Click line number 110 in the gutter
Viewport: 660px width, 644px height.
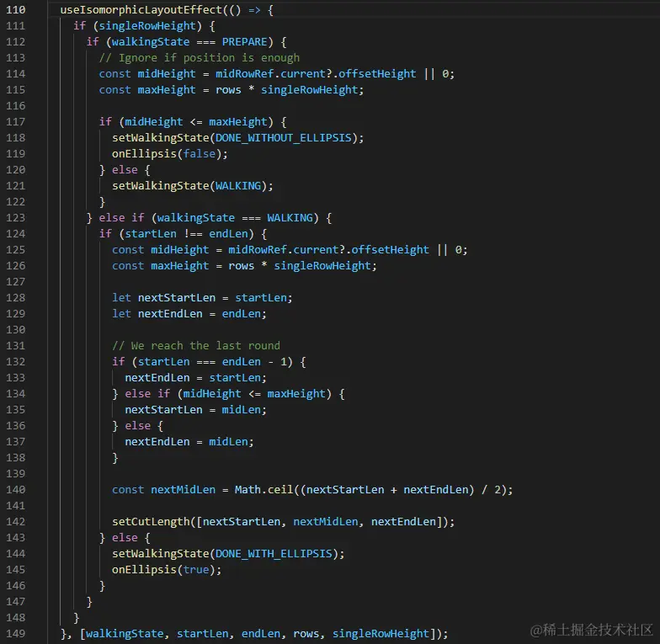[15, 10]
